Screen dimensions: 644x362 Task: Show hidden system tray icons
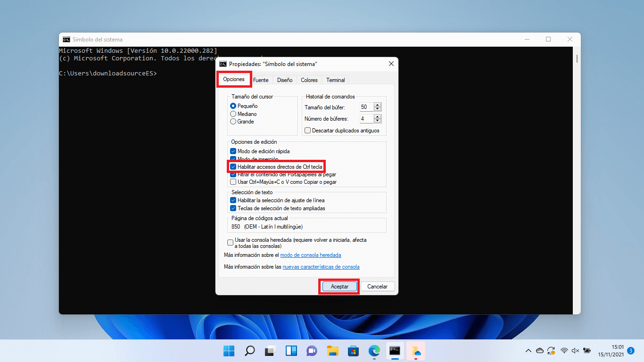(528, 351)
